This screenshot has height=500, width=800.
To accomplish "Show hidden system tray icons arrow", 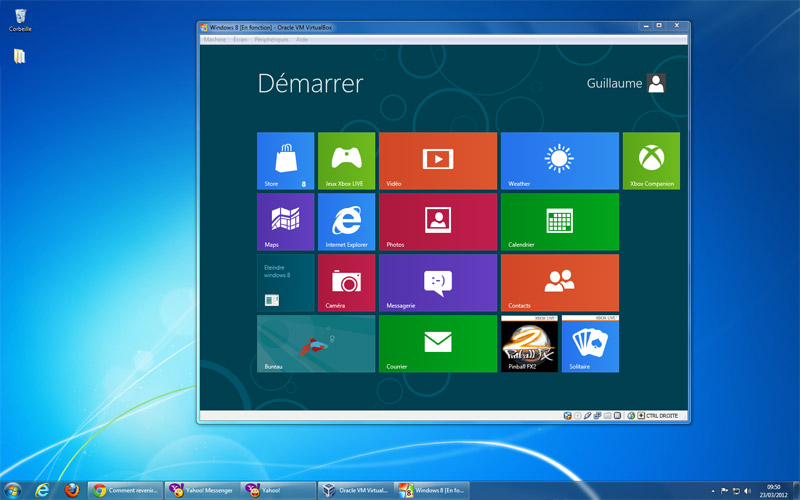I will [x=713, y=491].
